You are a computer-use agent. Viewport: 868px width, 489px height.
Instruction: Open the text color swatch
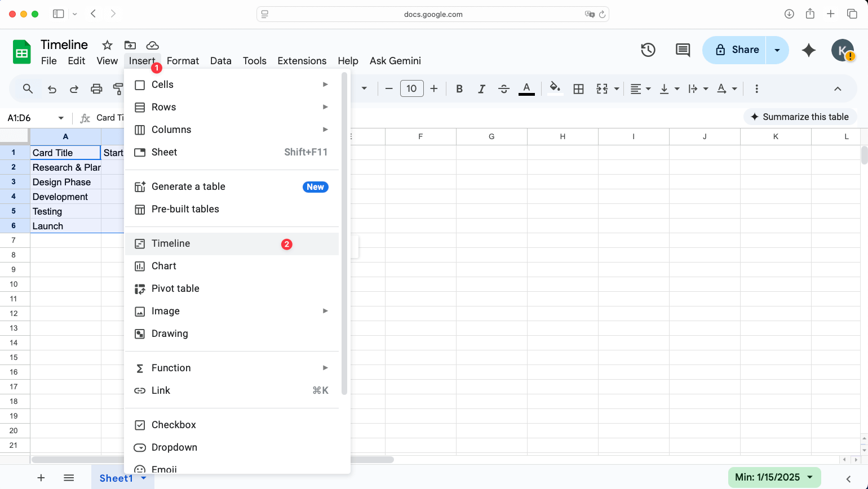526,88
